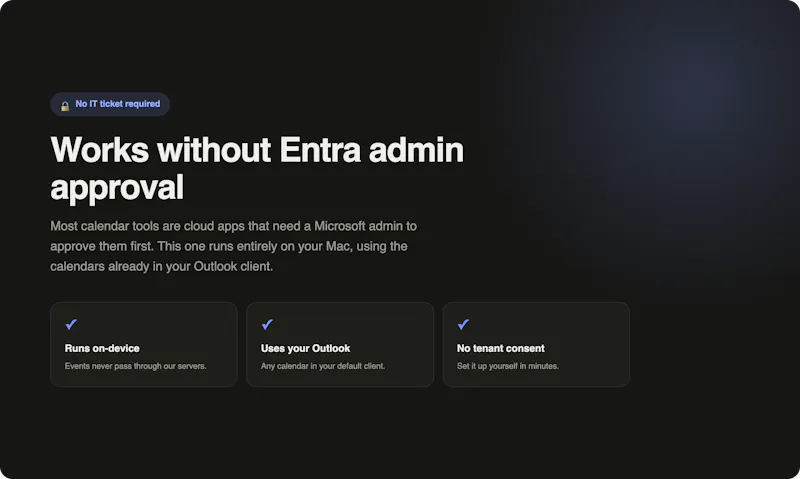Click the word 'approval' in the headline
800x479 pixels.
[x=117, y=188]
